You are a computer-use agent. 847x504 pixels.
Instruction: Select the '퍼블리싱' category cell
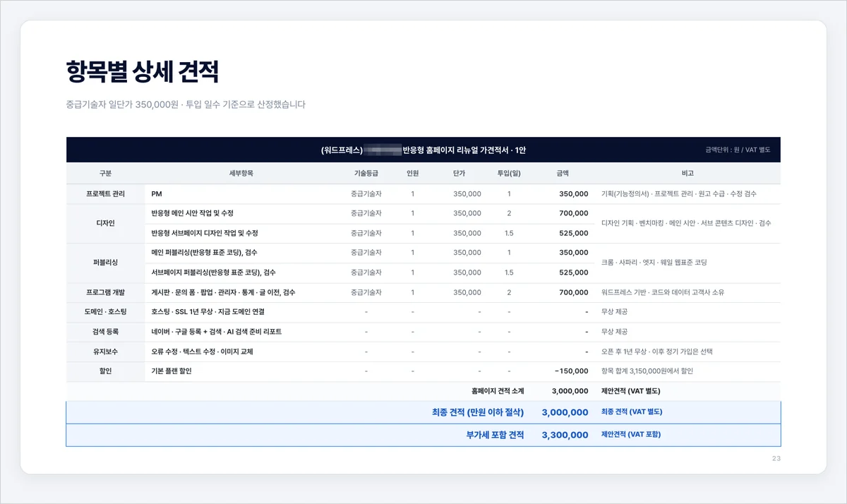(x=105, y=263)
